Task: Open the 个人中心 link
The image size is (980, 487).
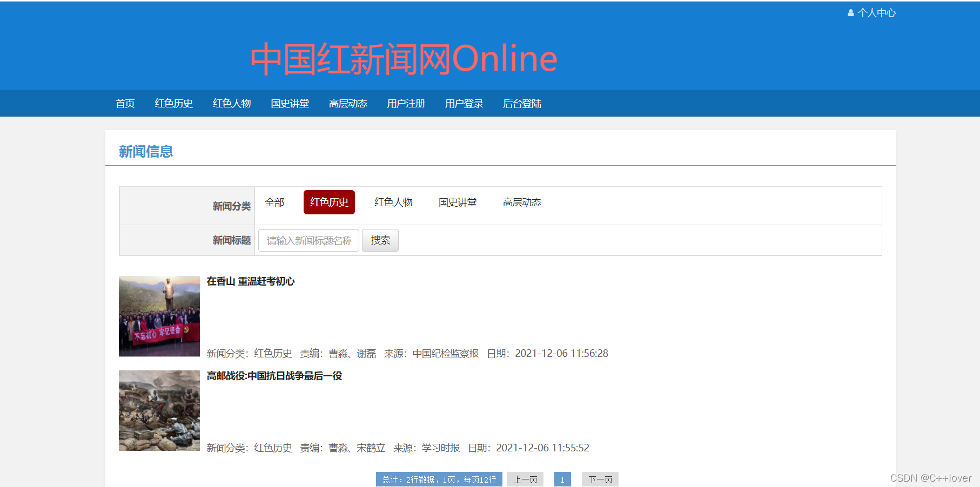Action: [x=876, y=13]
